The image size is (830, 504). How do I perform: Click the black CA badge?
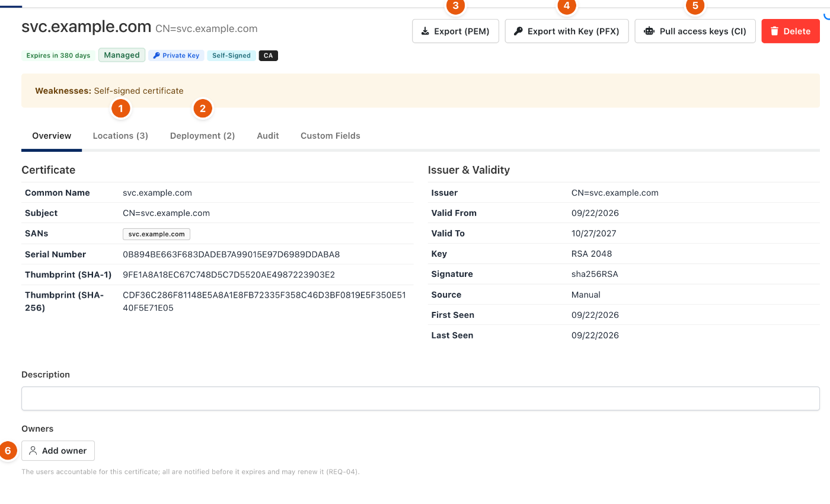tap(268, 56)
